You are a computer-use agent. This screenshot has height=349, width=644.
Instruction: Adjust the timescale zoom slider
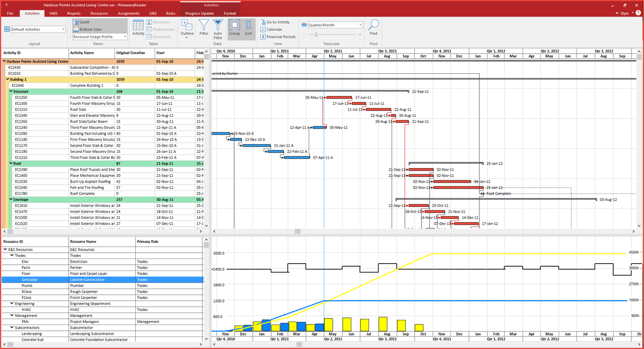[x=315, y=34]
